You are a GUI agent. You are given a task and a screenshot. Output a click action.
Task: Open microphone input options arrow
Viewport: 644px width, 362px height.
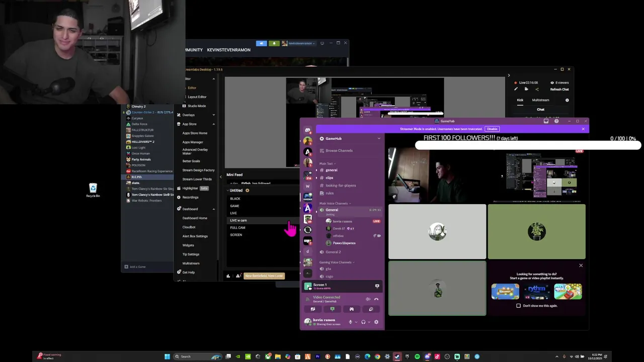[x=356, y=322]
